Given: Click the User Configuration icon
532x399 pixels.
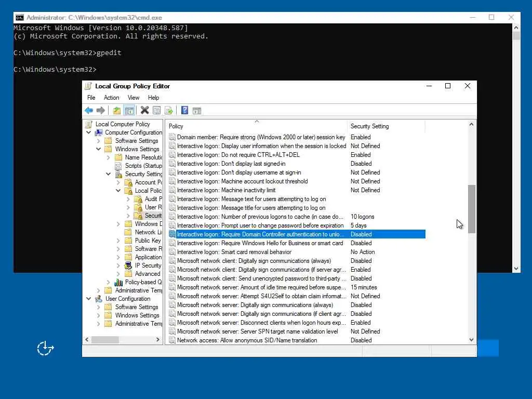Looking at the screenshot, I should pyautogui.click(x=99, y=299).
